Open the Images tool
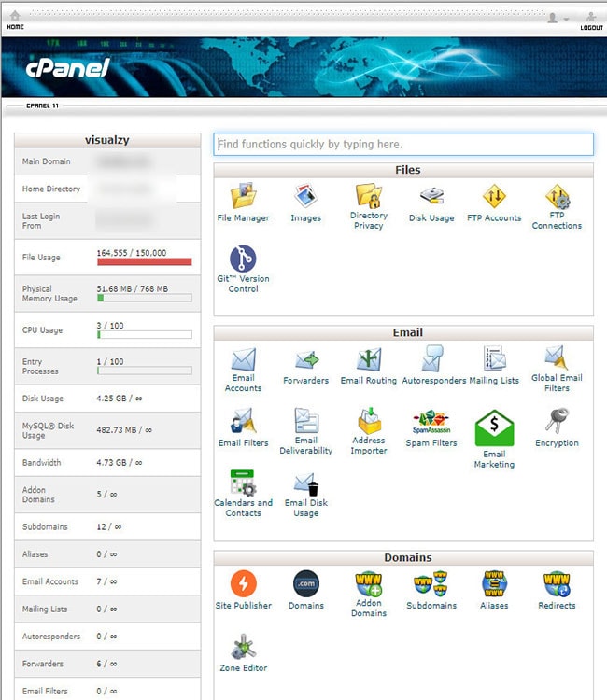 [306, 196]
